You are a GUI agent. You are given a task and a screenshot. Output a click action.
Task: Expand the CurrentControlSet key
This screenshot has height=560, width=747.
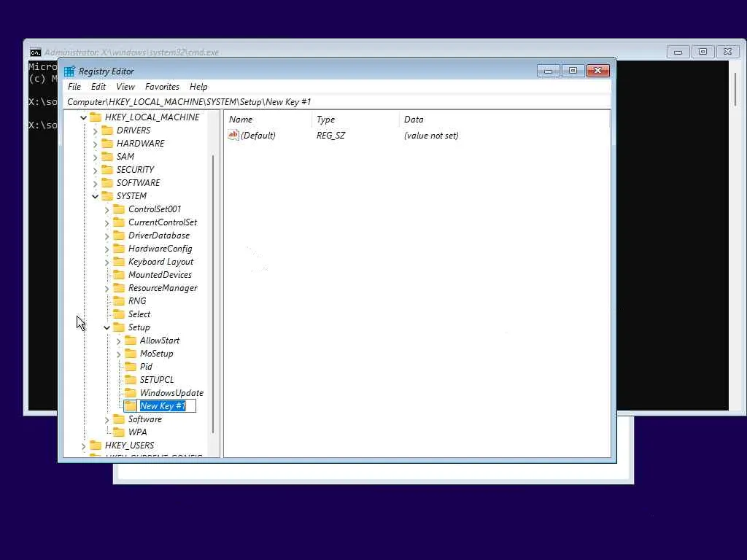[x=107, y=223]
